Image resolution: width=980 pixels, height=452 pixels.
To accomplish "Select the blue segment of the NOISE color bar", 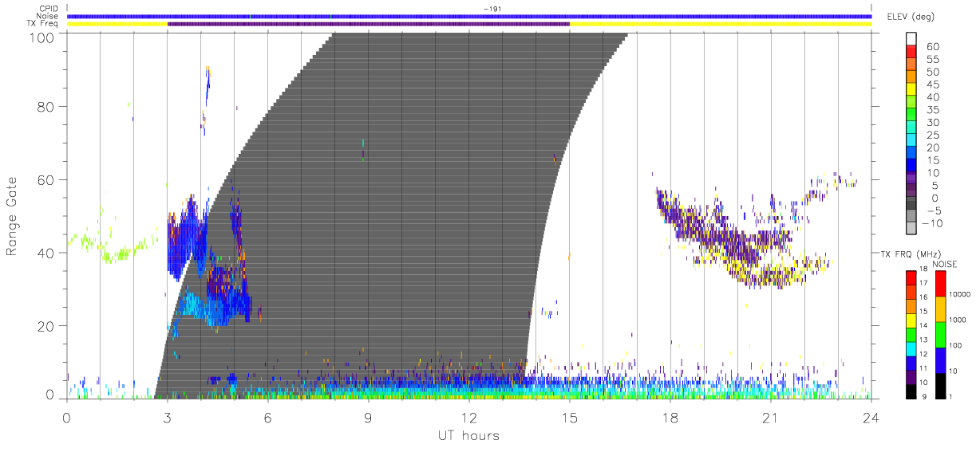I will [942, 360].
